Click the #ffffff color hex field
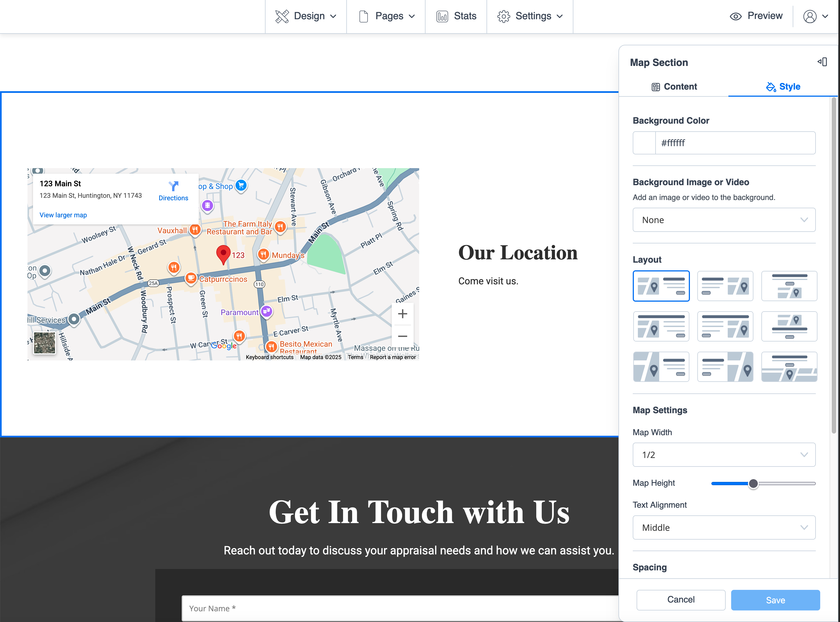840x622 pixels. [735, 143]
